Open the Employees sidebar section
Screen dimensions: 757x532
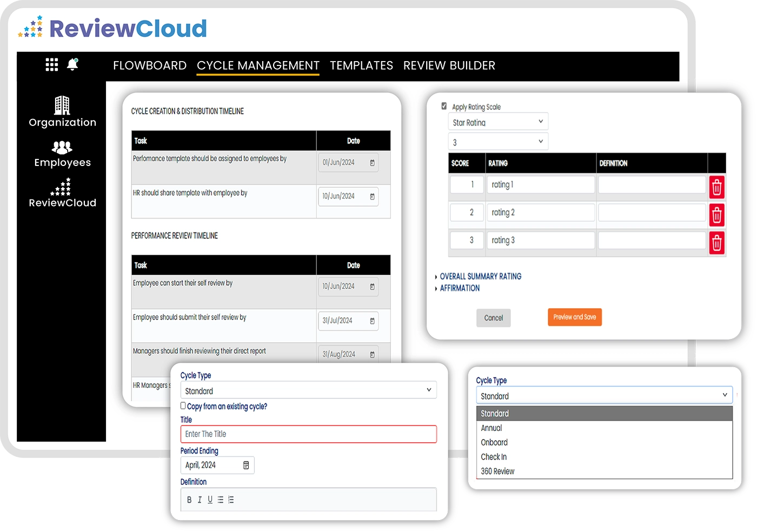[62, 155]
